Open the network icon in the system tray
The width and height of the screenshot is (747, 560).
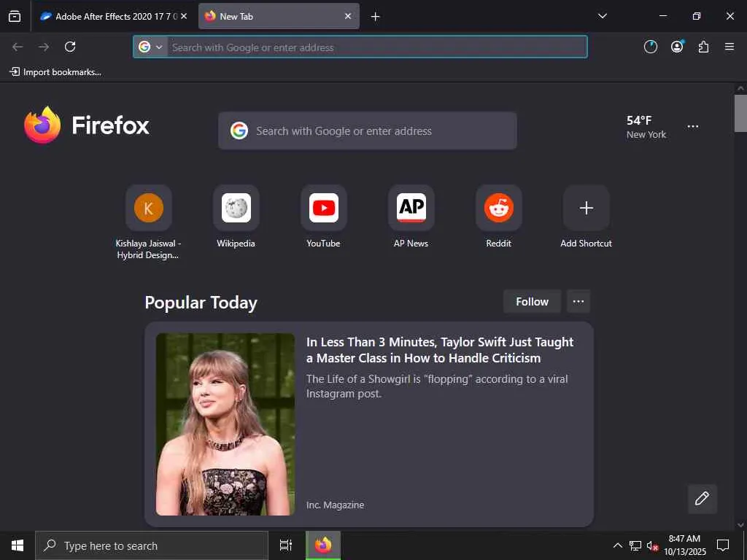tap(635, 545)
